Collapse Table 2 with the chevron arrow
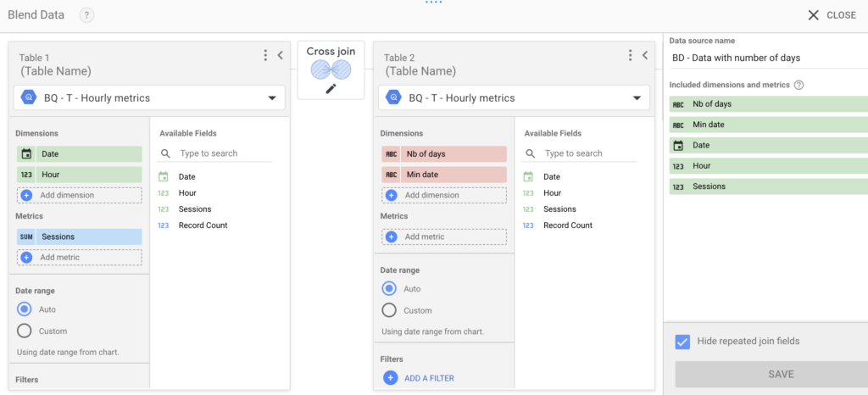Viewport: 868px width, 395px height. click(644, 55)
